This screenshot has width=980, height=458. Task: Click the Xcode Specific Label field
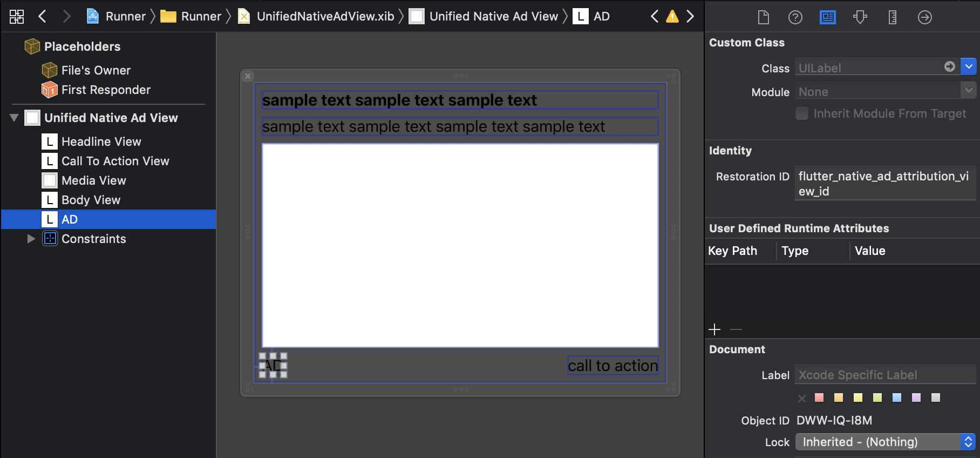tap(885, 375)
